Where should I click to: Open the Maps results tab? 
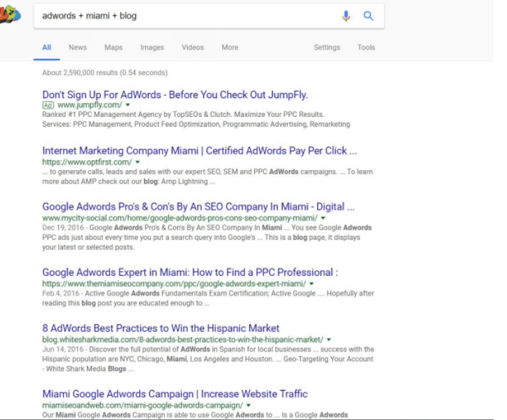click(x=113, y=48)
